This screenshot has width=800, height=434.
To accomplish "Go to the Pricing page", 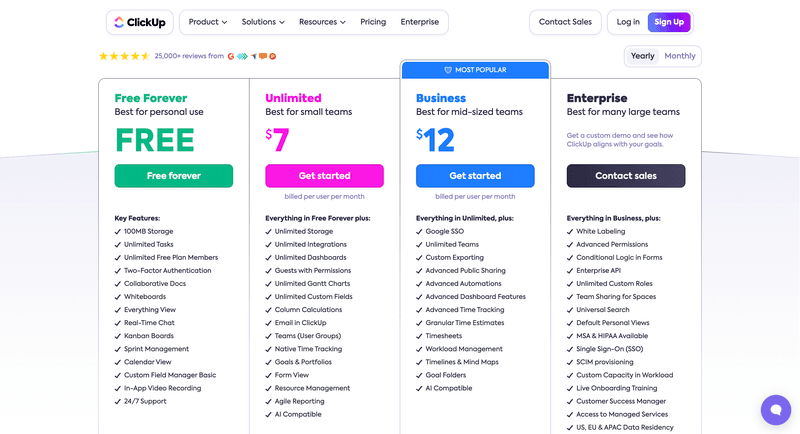I will tap(373, 22).
